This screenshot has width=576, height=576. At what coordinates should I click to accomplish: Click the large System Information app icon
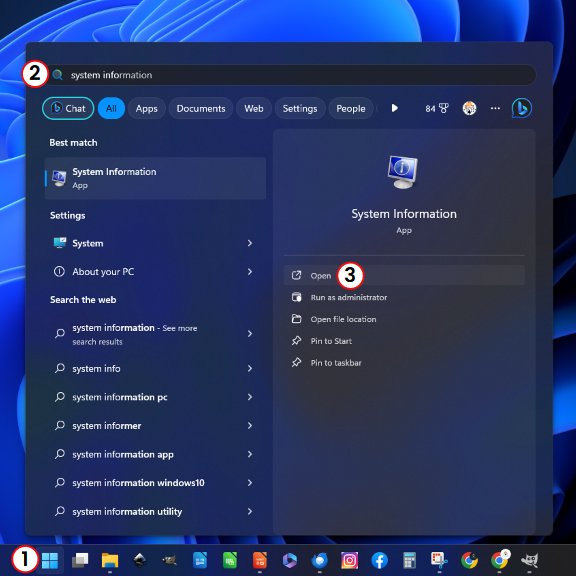(x=403, y=172)
